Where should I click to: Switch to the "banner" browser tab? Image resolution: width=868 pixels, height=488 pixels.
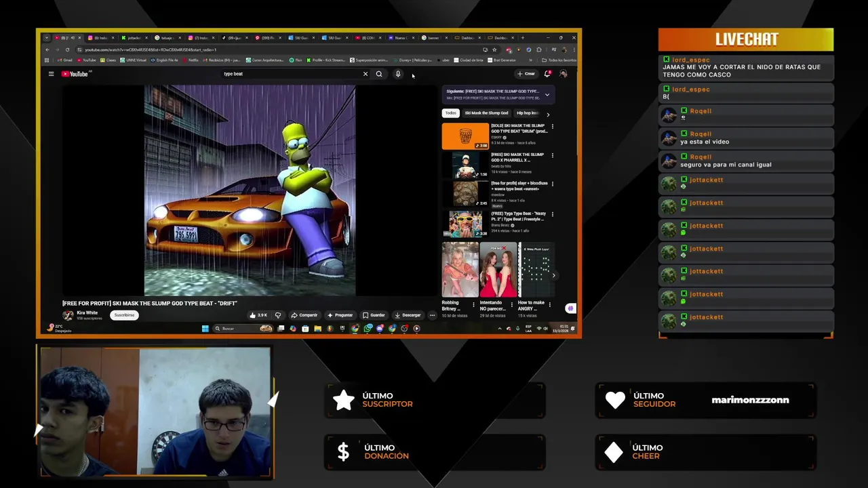pos(433,38)
